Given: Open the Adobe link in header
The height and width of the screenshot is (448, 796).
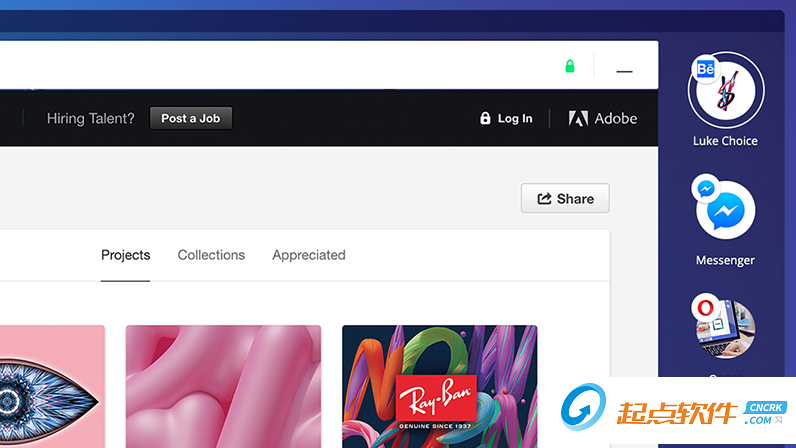Looking at the screenshot, I should click(x=603, y=118).
